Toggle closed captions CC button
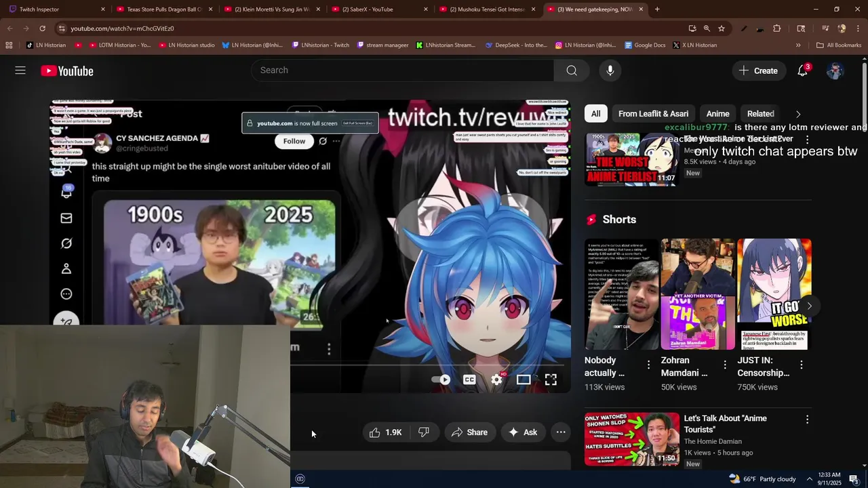 tap(469, 380)
